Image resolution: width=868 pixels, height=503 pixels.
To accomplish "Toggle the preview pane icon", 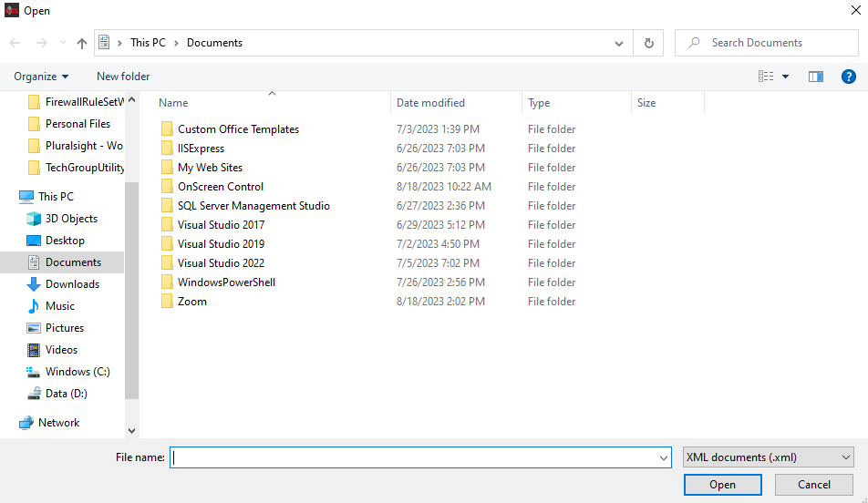I will (x=815, y=77).
